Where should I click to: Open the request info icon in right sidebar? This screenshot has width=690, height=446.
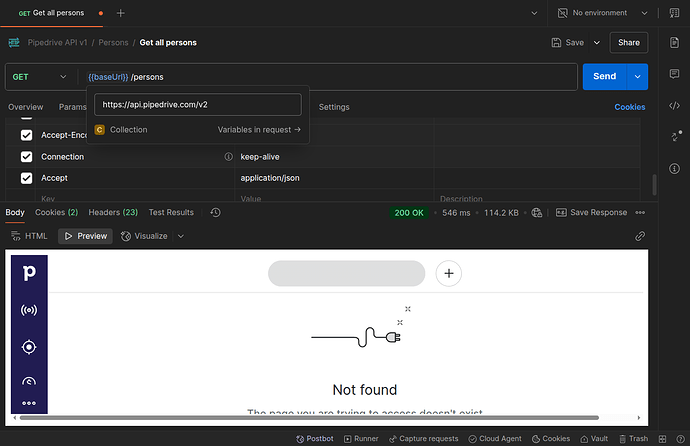point(674,168)
